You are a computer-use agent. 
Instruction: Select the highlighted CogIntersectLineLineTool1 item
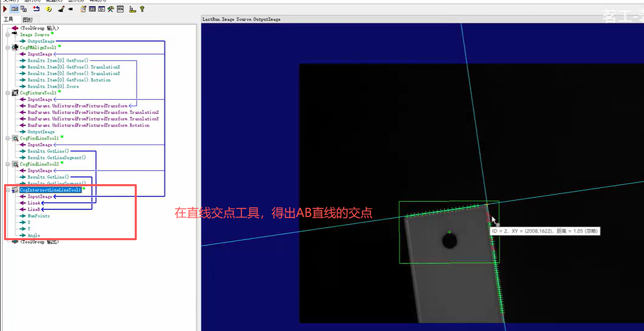pyautogui.click(x=50, y=190)
